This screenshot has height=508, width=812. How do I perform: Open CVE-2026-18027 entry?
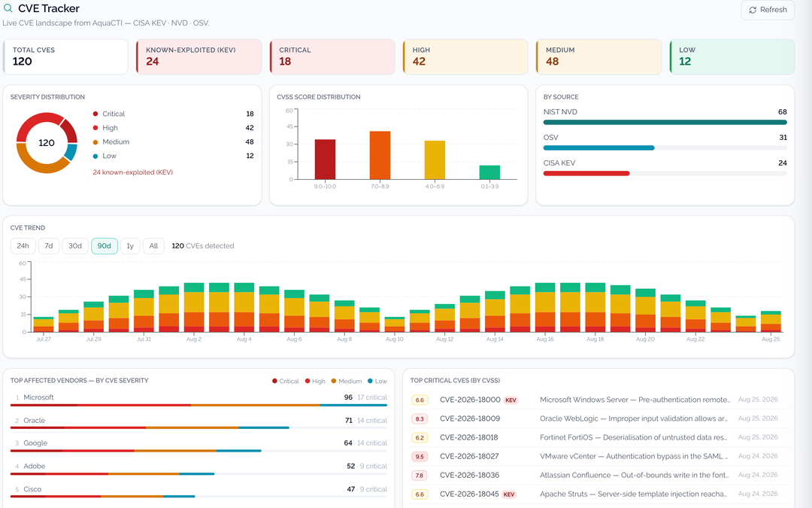pyautogui.click(x=598, y=456)
